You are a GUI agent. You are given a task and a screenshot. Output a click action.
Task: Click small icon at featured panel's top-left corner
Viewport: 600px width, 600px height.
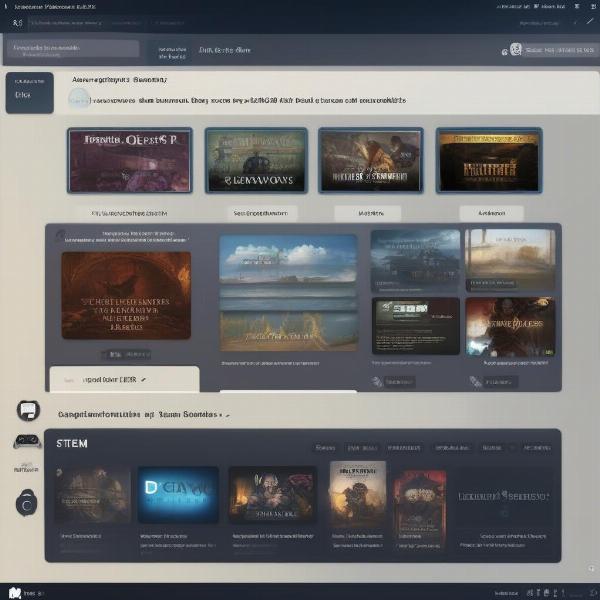pyautogui.click(x=60, y=235)
